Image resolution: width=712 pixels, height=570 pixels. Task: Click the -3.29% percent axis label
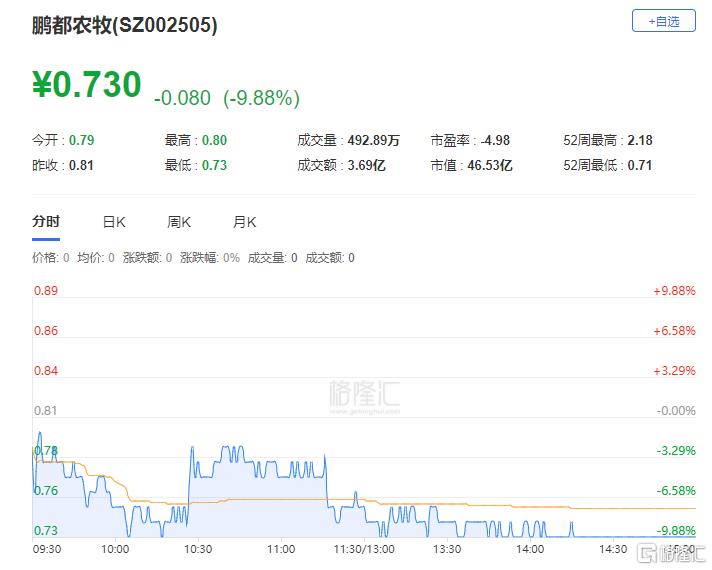tap(676, 451)
